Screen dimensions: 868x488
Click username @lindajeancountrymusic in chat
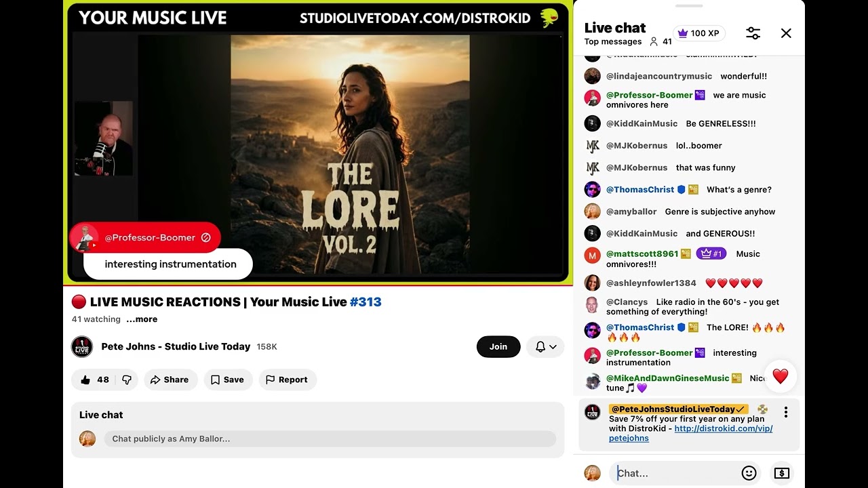coord(659,76)
